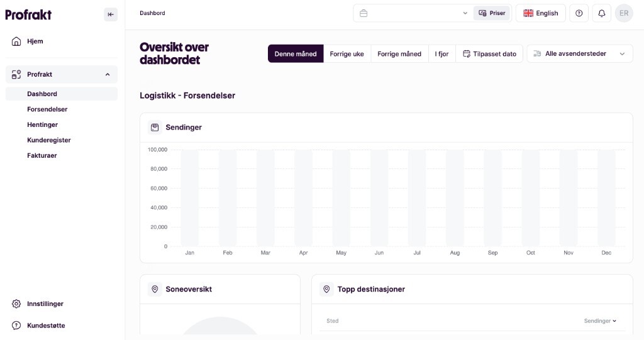Switch language with English button
Screen dimensions: 644x340
point(540,13)
